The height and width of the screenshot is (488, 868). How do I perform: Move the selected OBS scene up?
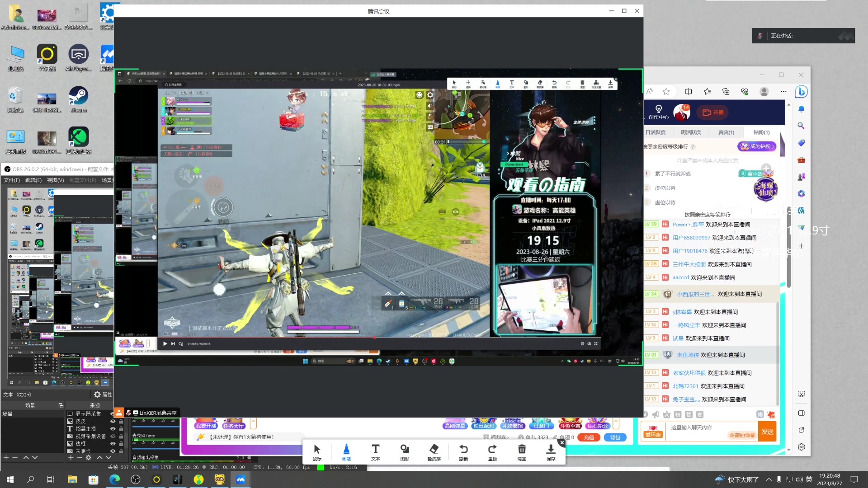point(26,458)
